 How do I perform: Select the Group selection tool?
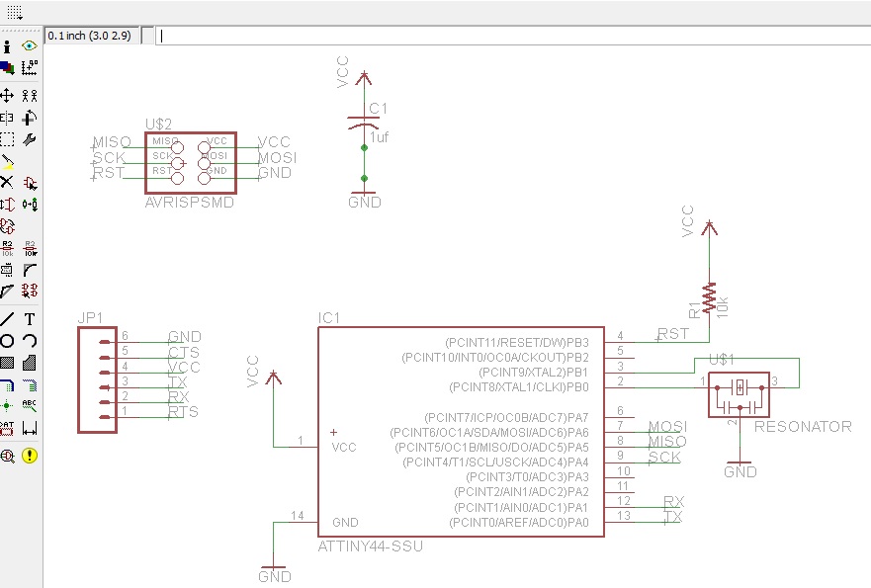point(7,139)
